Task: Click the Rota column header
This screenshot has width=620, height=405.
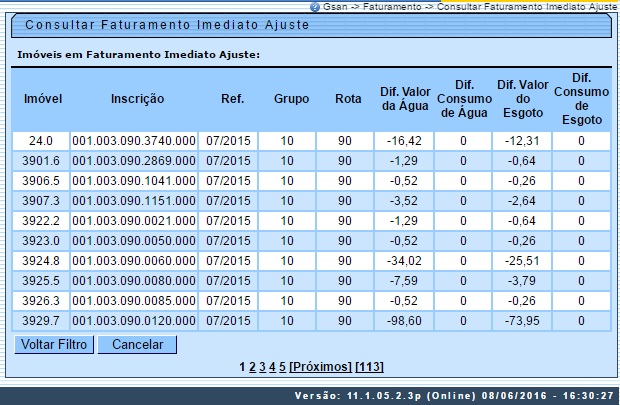Action: coord(347,99)
